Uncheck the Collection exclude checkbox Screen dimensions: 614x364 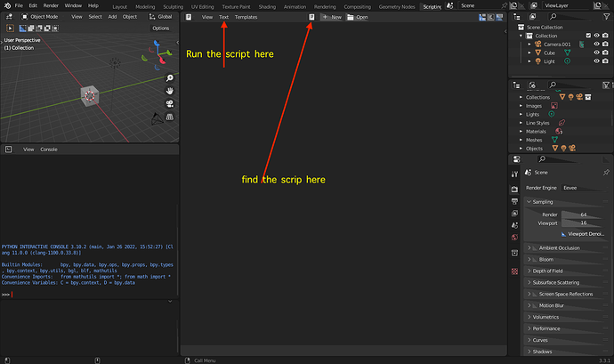[588, 36]
